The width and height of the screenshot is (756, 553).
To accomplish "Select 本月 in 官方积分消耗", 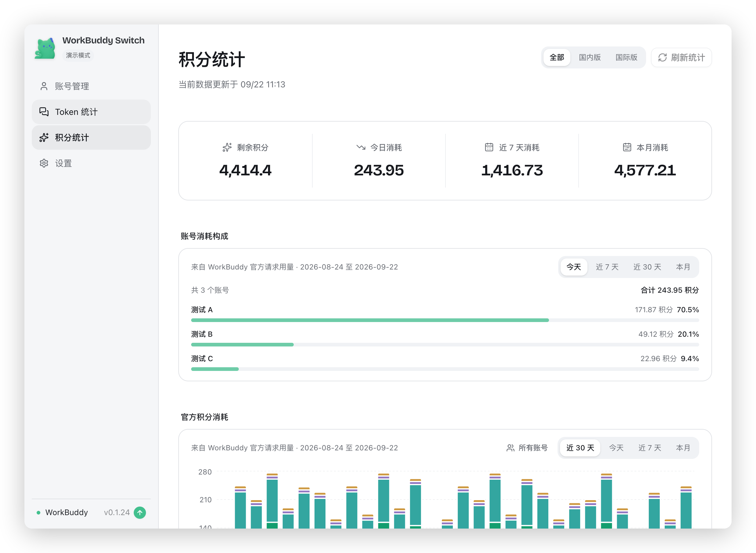I will pos(683,448).
